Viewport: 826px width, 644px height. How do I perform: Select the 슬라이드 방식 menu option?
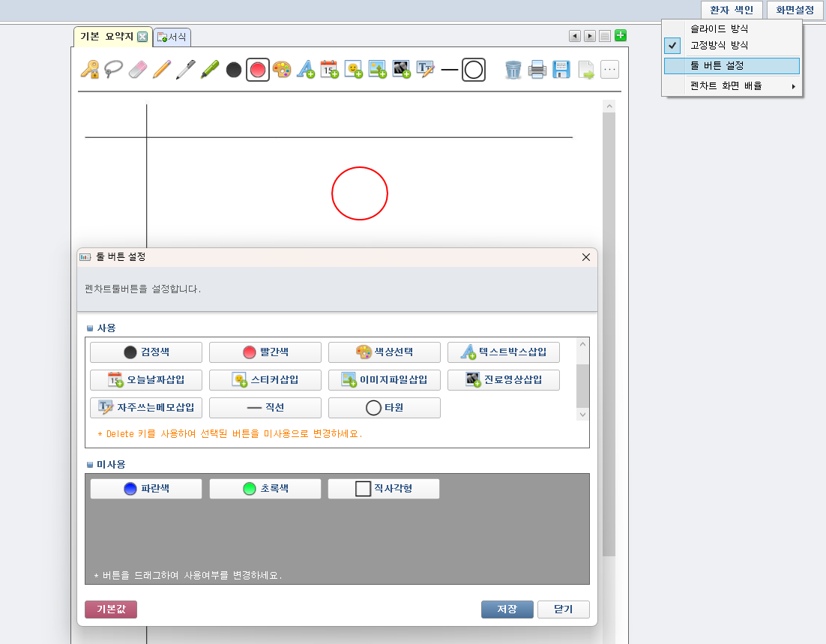(x=719, y=28)
